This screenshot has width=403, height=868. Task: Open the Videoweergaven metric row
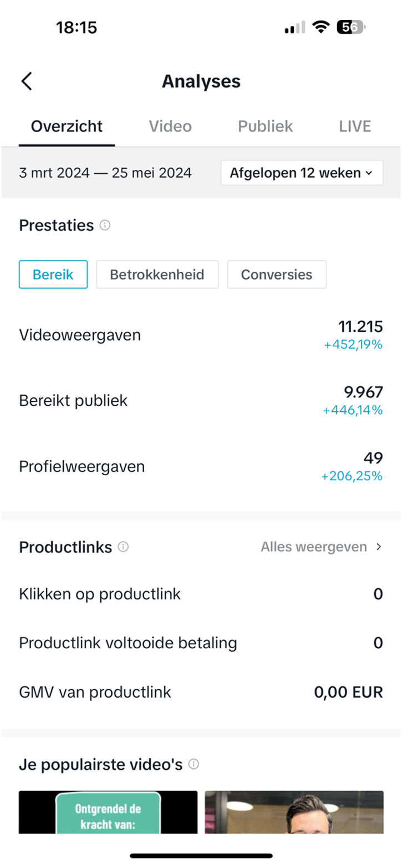coord(201,335)
